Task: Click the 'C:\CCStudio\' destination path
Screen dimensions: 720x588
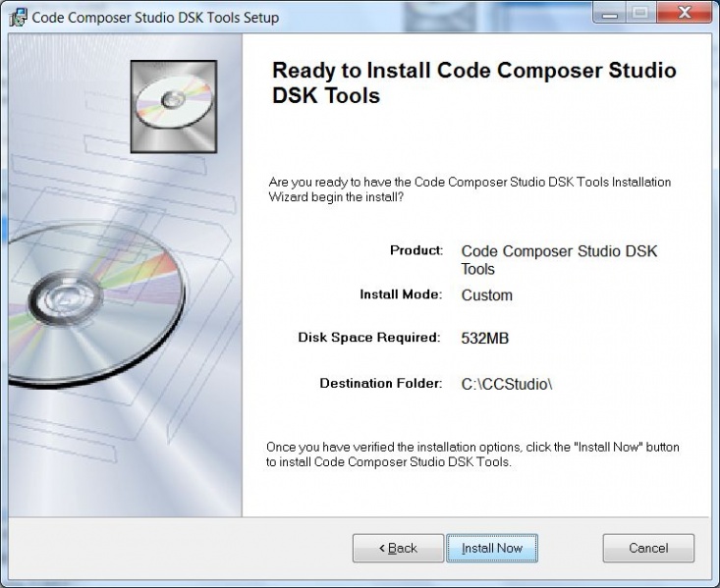Action: pyautogui.click(x=507, y=384)
